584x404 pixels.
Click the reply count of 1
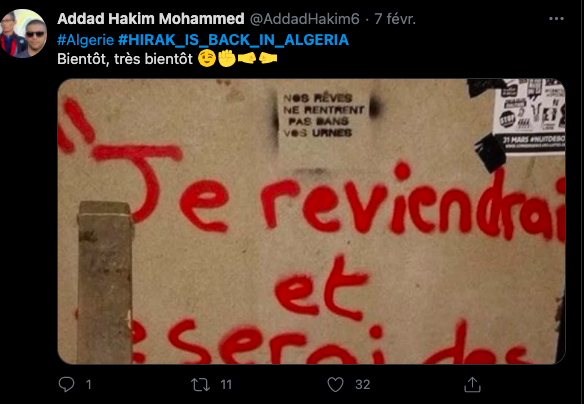[89, 385]
